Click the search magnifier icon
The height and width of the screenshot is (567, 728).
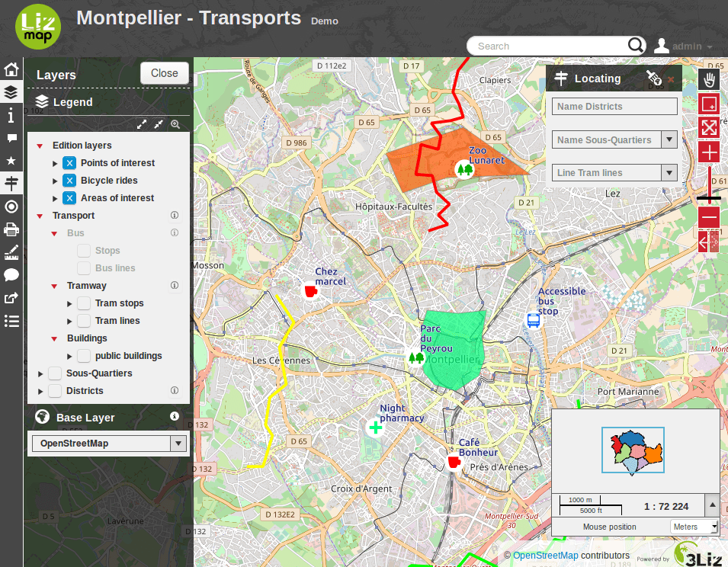point(636,45)
